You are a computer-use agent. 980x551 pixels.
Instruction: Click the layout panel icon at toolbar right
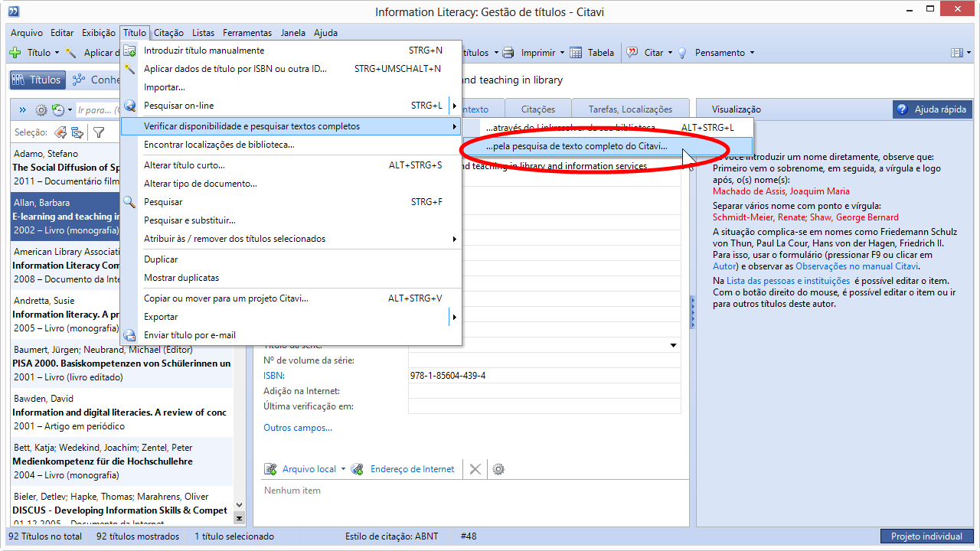coord(956,53)
